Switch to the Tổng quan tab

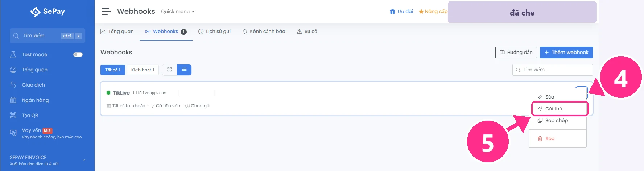point(117,32)
